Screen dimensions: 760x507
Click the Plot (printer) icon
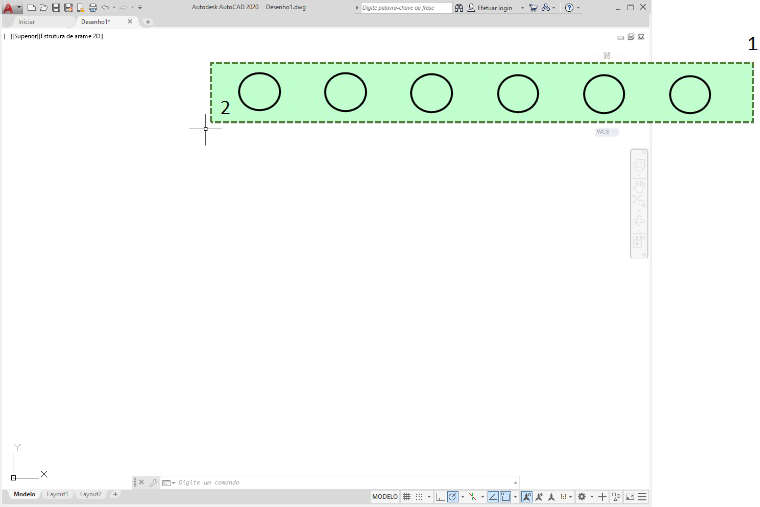point(93,8)
